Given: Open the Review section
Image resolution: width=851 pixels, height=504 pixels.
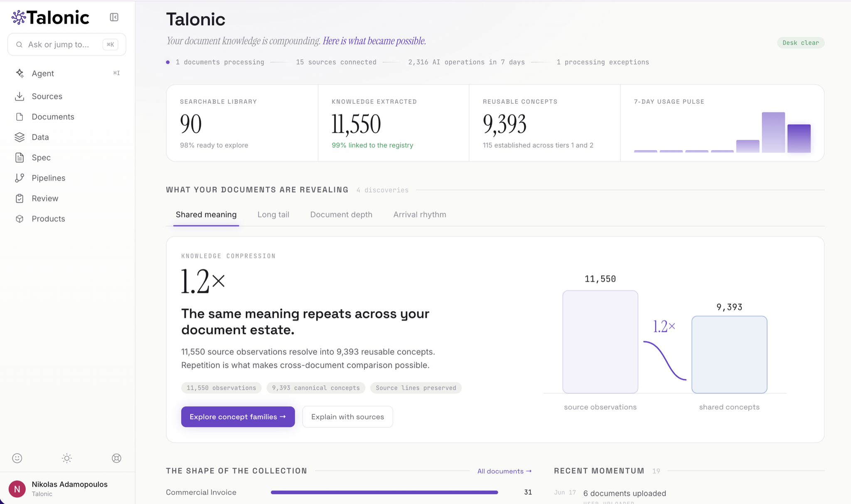Looking at the screenshot, I should [66, 198].
